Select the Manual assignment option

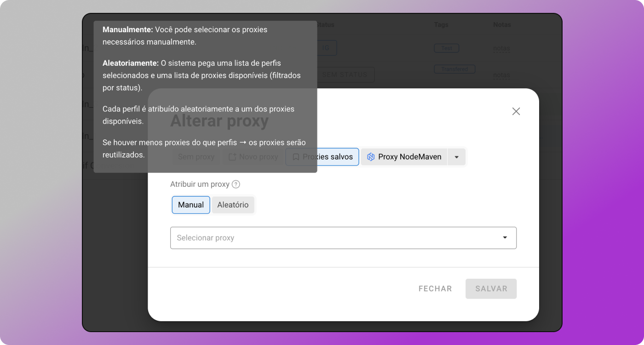tap(191, 205)
